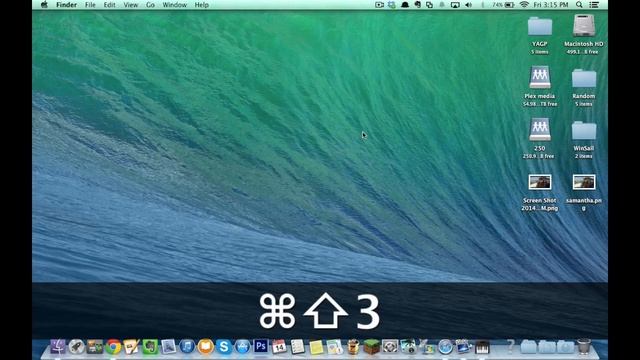Image resolution: width=640 pixels, height=360 pixels.
Task: Click the Fri 3:15 PM clock
Action: click(551, 5)
